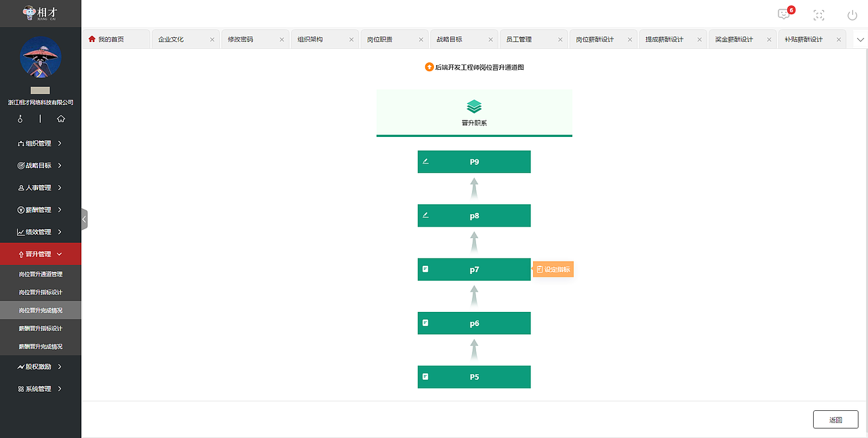Click the 相才 logo in the sidebar header

(41, 13)
